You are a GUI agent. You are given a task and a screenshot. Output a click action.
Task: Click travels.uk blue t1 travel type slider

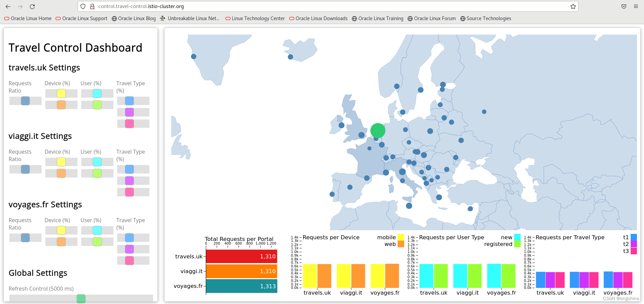(x=129, y=101)
